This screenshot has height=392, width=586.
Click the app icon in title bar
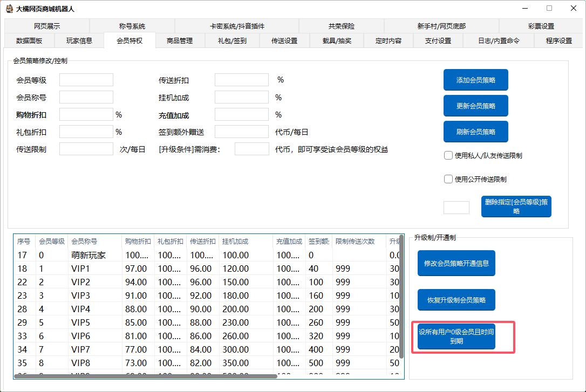tap(9, 9)
